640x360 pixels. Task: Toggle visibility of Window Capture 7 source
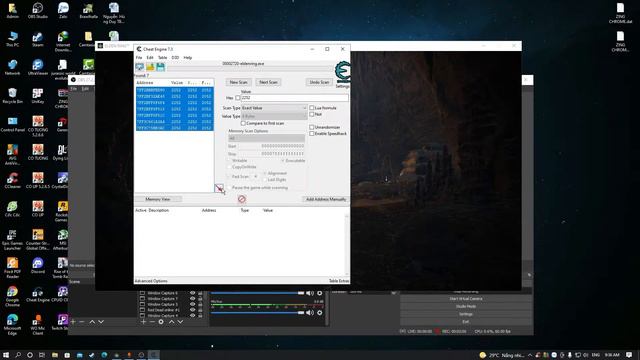pyautogui.click(x=192, y=299)
